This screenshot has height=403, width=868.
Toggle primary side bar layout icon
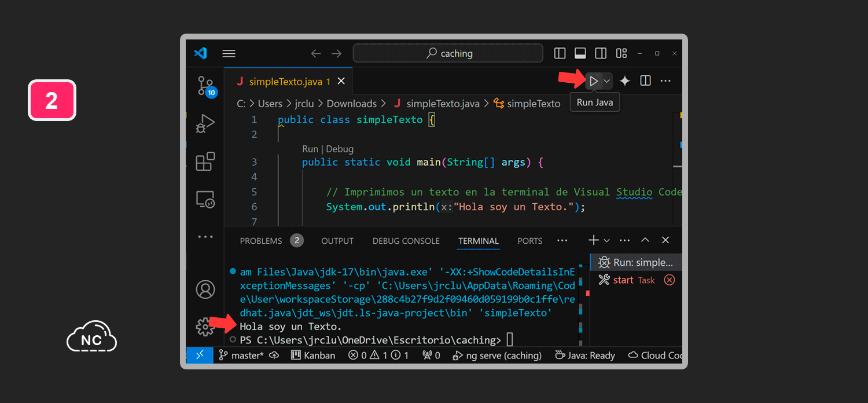[560, 53]
